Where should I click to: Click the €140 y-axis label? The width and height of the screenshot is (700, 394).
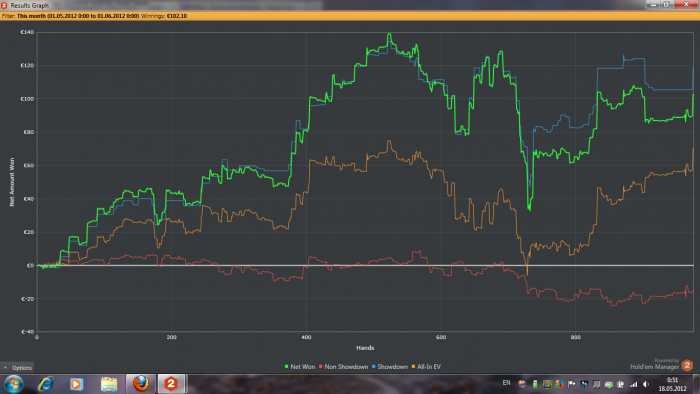[27, 32]
